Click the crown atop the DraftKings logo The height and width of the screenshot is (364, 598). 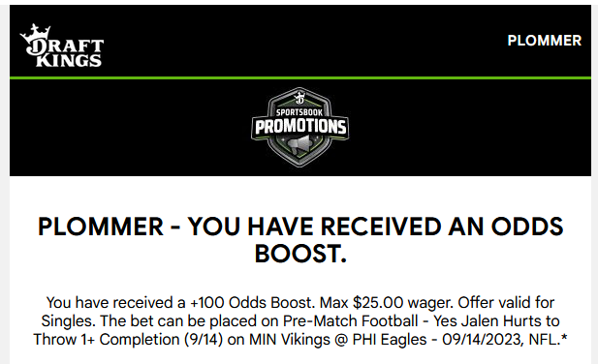[35, 32]
